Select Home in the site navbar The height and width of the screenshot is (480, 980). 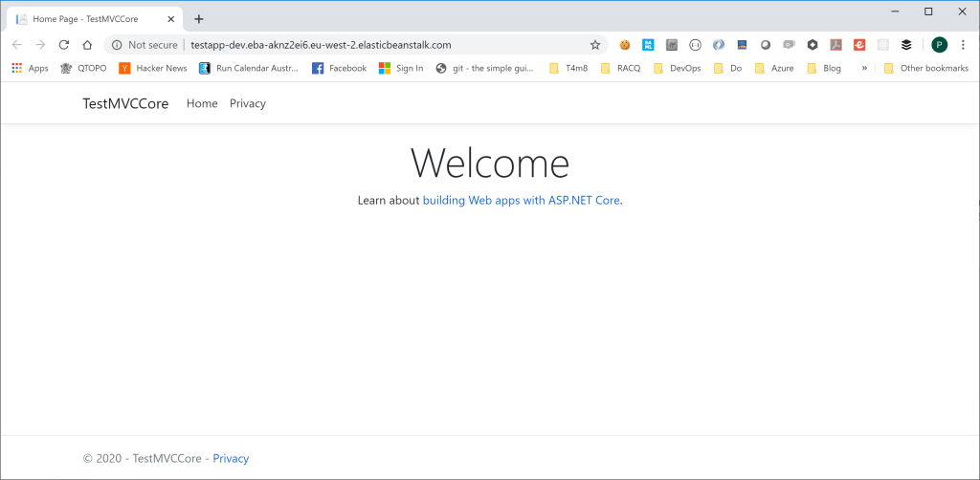[x=202, y=103]
